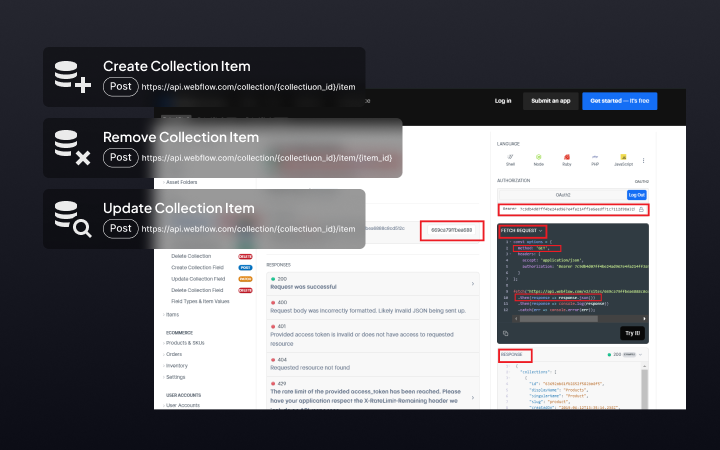Click the code scrollbar left arrow
Viewport: 720px width, 450px height.
516,319
